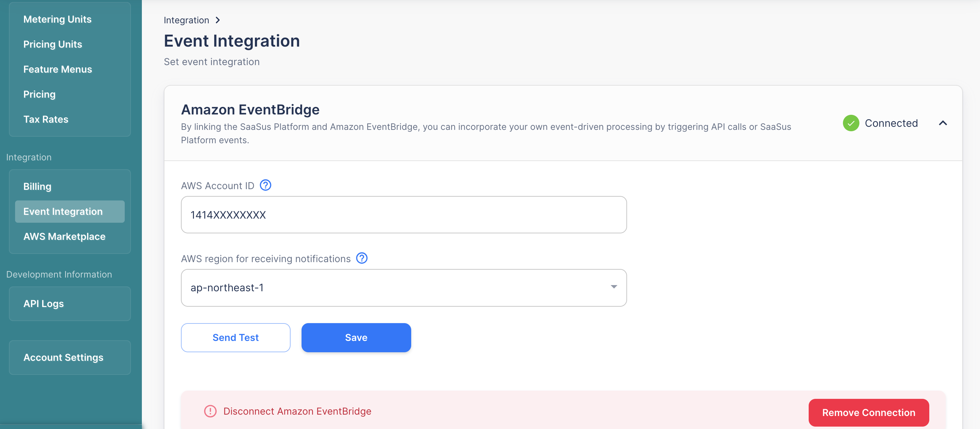Click the warning icon beside Disconnect Amazon EventBridge
Image resolution: width=980 pixels, height=429 pixels.
point(210,411)
